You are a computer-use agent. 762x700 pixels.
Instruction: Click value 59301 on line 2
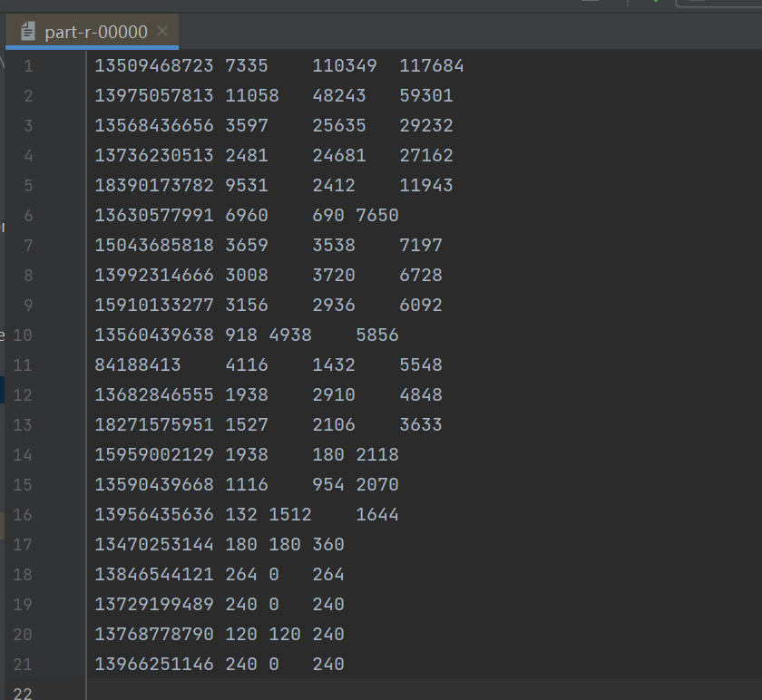[x=426, y=96]
